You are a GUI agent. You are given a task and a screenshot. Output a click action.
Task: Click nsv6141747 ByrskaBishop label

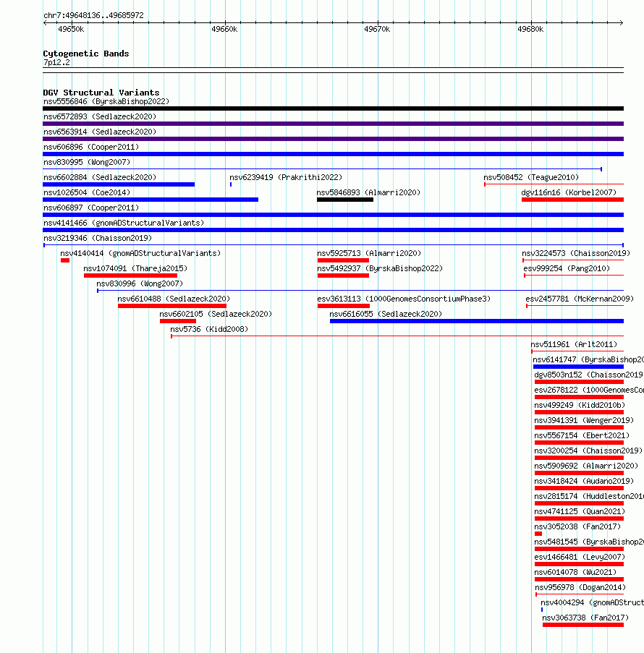tap(588, 360)
